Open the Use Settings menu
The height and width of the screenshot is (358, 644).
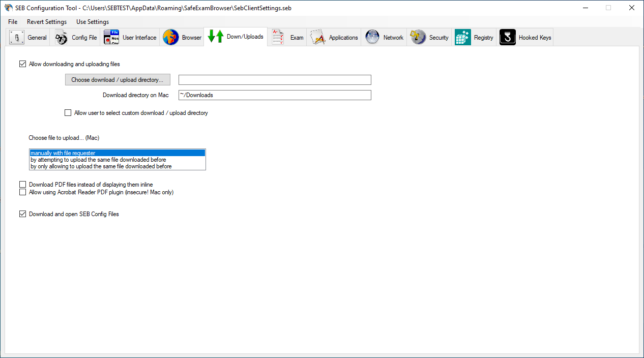pos(93,22)
